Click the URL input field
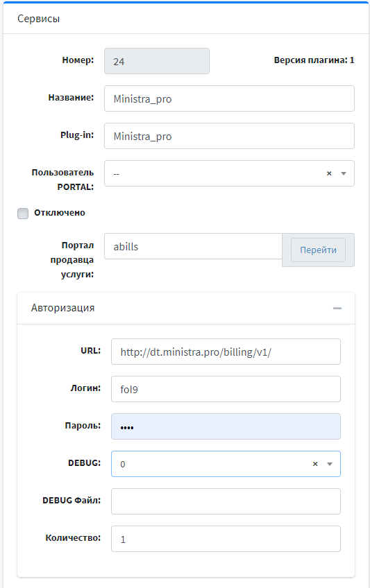Viewport: 370px width, 588px height. click(x=226, y=352)
